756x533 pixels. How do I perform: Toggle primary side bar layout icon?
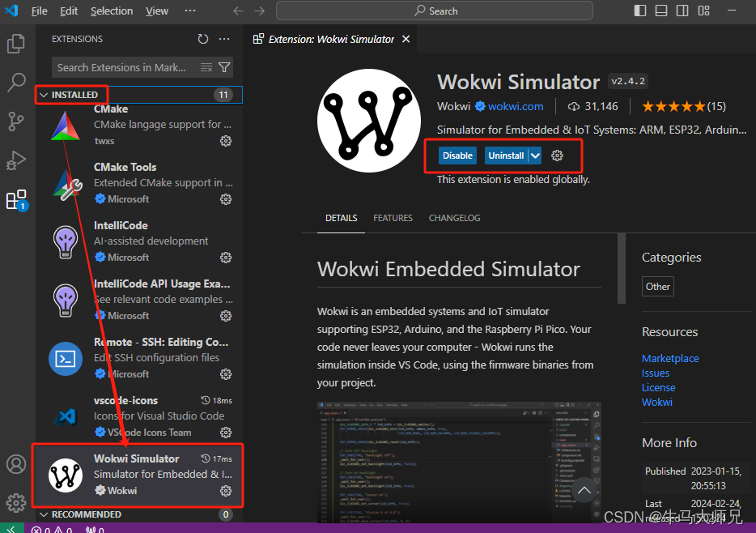639,11
